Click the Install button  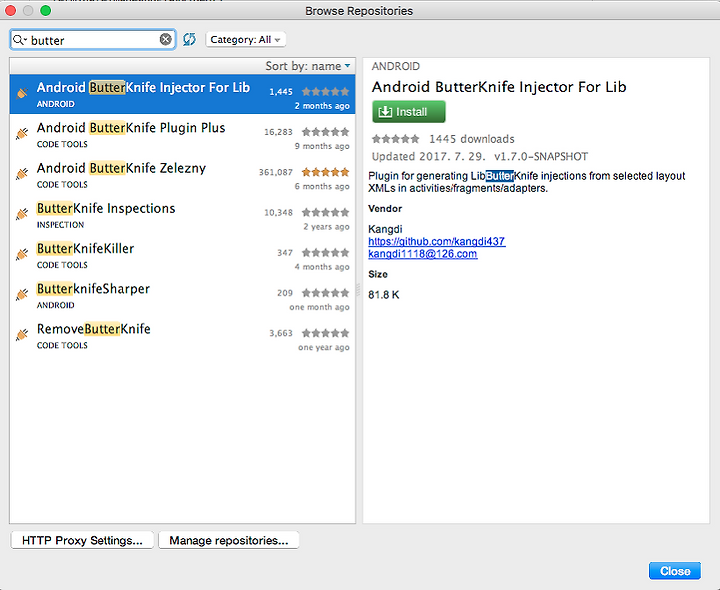(409, 112)
